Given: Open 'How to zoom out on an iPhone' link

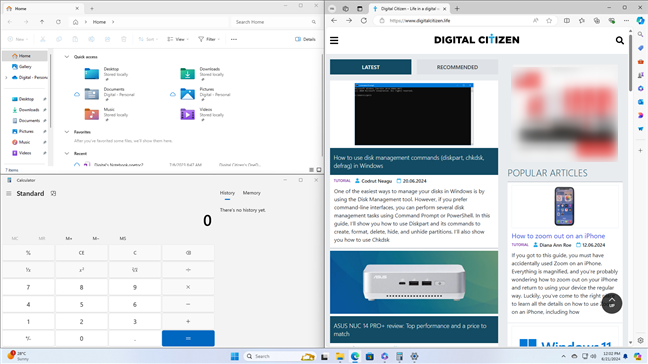Looking at the screenshot, I should 558,236.
